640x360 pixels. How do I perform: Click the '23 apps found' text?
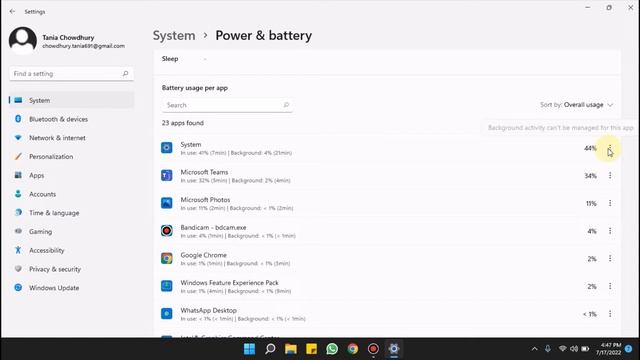click(x=182, y=123)
